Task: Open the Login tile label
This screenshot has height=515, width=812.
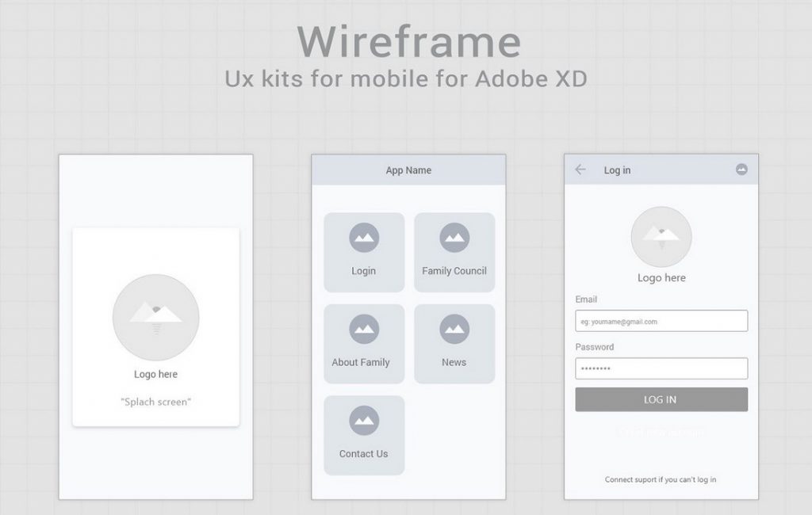Action: pyautogui.click(x=363, y=271)
